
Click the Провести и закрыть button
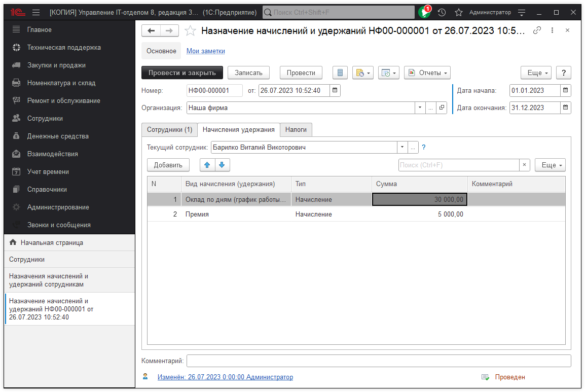point(182,73)
